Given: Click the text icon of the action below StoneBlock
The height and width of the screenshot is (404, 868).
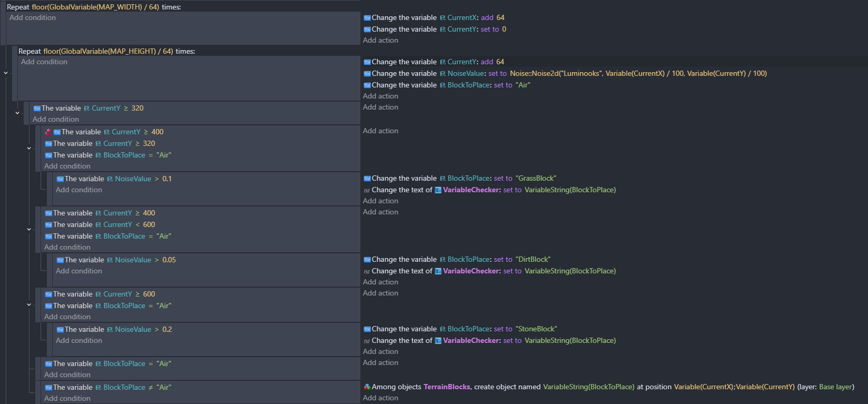Looking at the screenshot, I should [367, 341].
